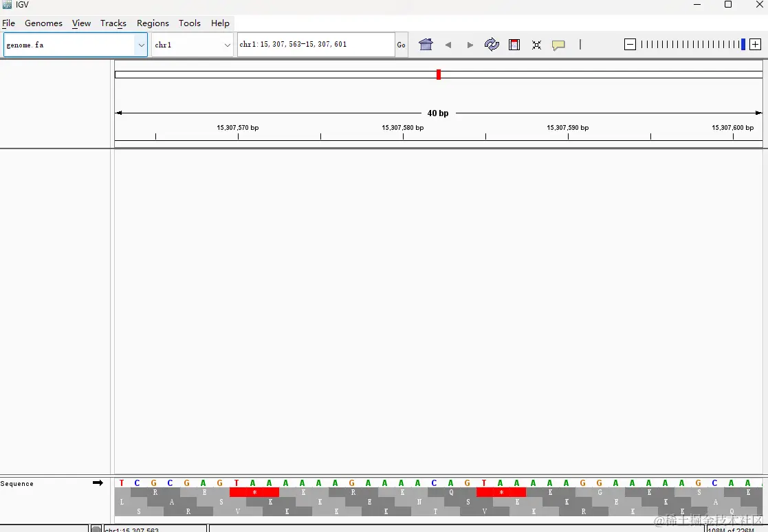768x532 pixels.
Task: Click the red position marker on chromosome ideogram
Action: click(x=439, y=74)
